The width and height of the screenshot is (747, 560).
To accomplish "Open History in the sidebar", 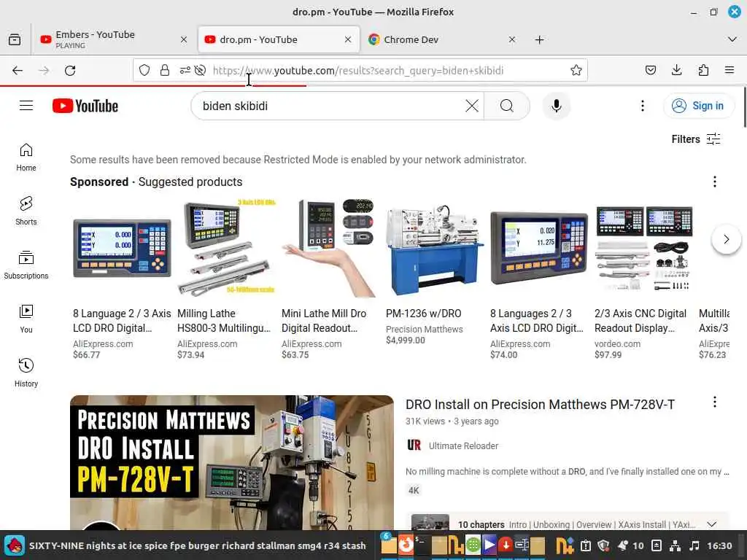I will [x=26, y=373].
